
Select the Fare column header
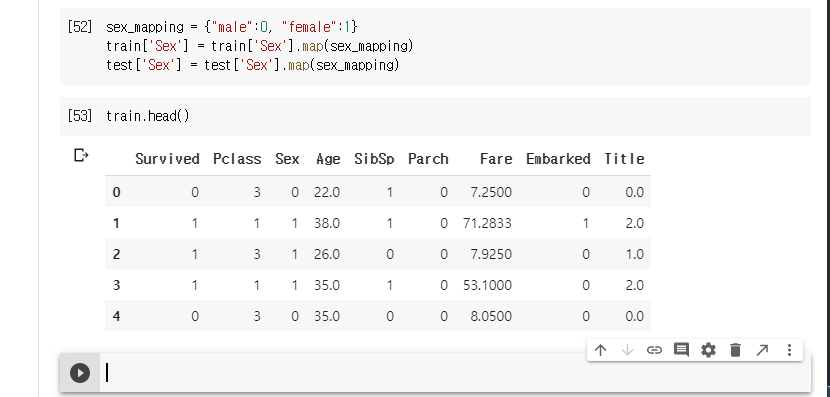point(496,159)
